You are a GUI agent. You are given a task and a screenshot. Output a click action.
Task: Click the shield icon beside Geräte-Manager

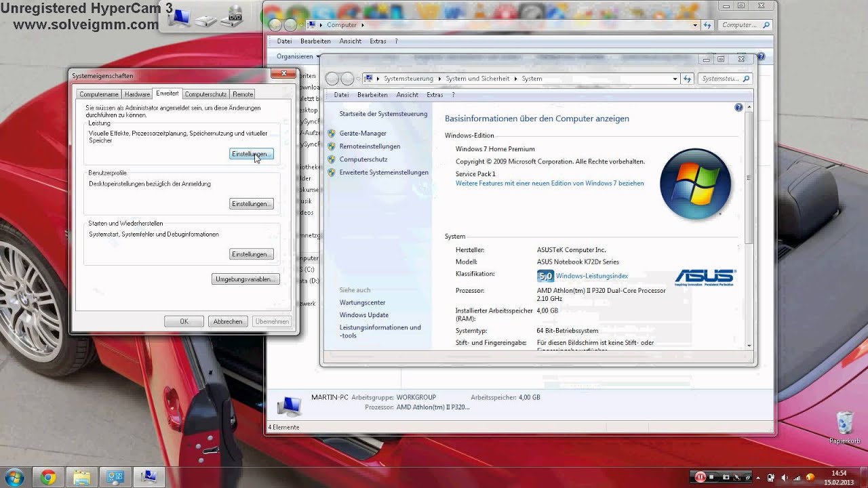pos(332,134)
